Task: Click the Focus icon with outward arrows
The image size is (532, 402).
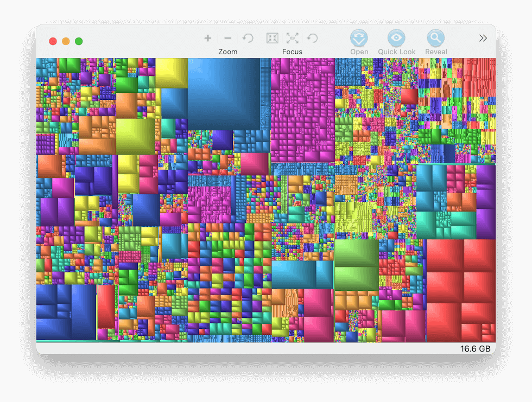Action: click(x=293, y=38)
